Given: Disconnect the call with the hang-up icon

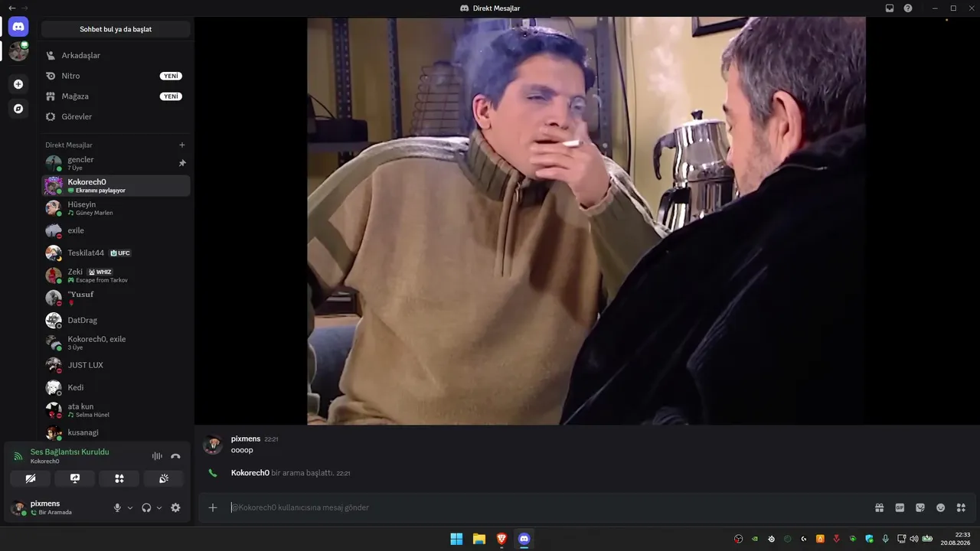Looking at the screenshot, I should pyautogui.click(x=175, y=456).
